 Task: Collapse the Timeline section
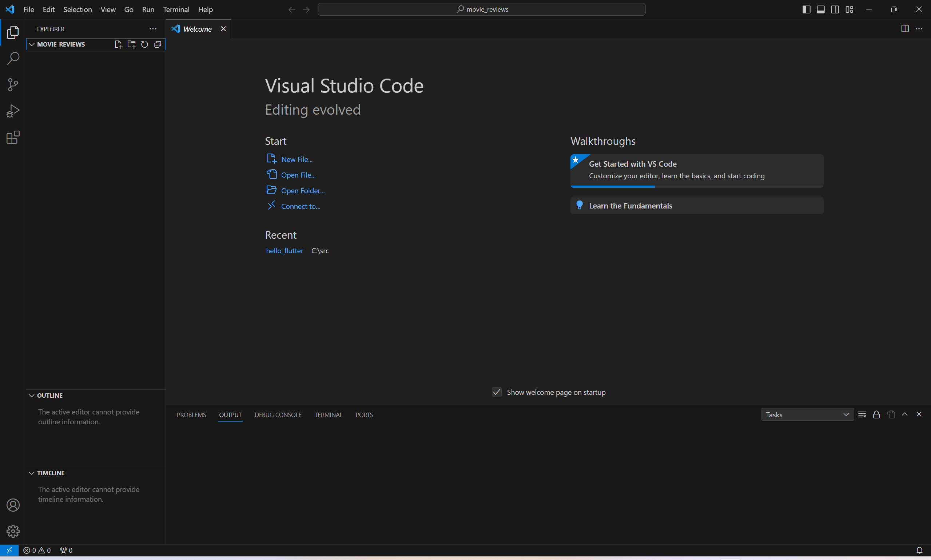(x=32, y=473)
